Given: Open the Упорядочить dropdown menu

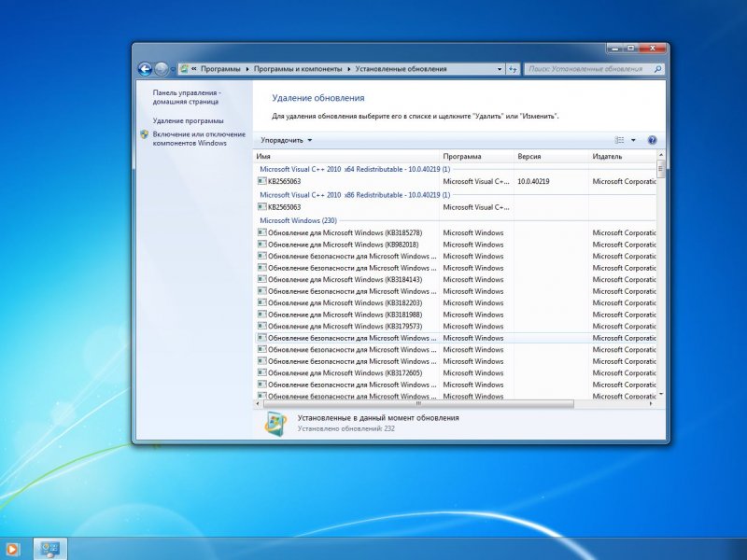Looking at the screenshot, I should click(287, 140).
